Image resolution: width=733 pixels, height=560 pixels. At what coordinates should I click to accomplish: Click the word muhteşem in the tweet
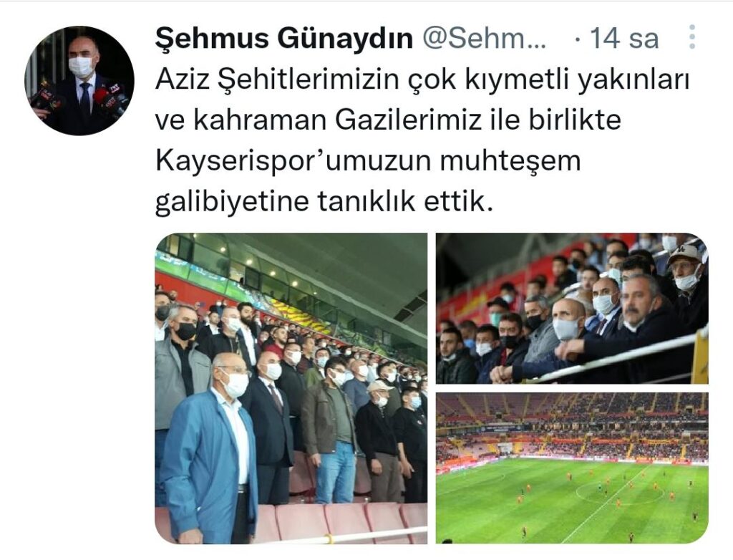tap(510, 161)
